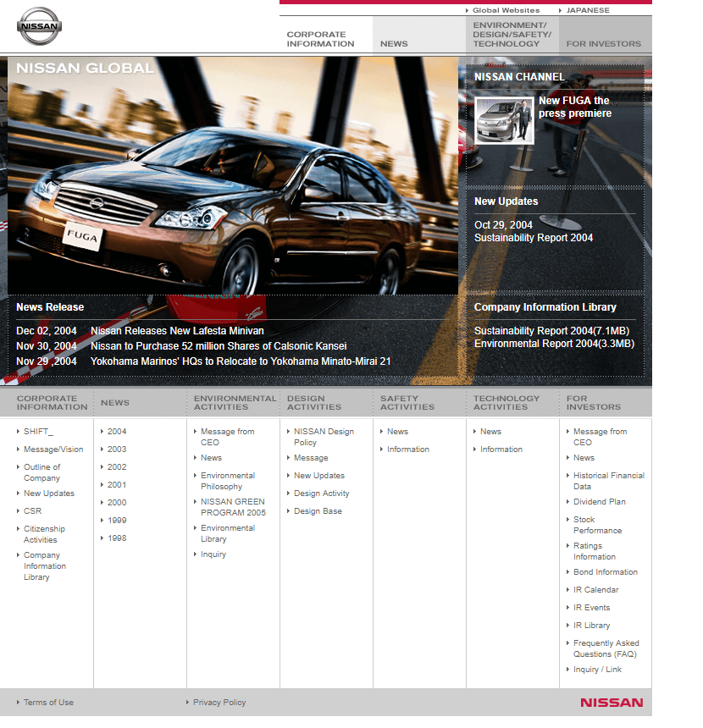The width and height of the screenshot is (703, 728).
Task: Click Design Activities column header
Action: click(x=314, y=403)
